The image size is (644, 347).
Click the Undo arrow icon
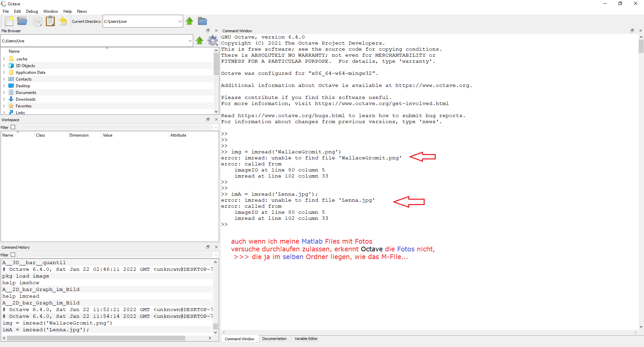pyautogui.click(x=63, y=21)
